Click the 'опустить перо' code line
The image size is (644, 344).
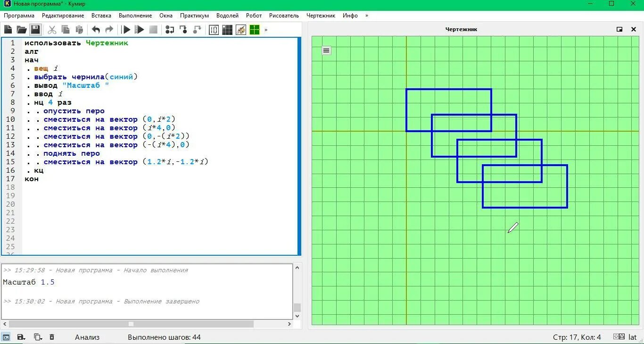74,111
